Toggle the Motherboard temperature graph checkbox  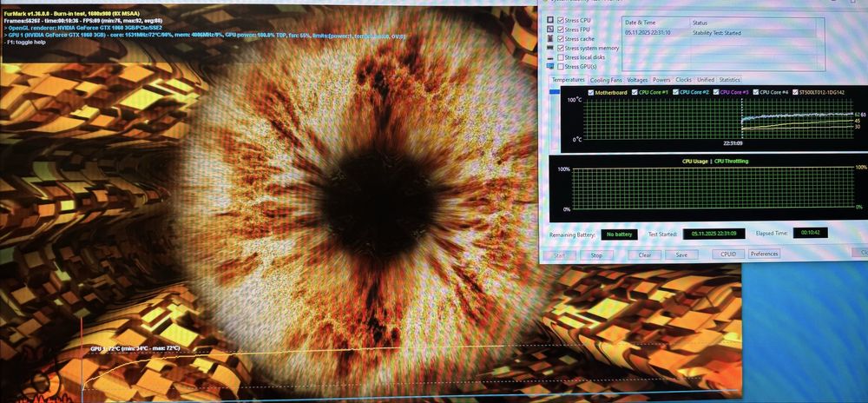[x=591, y=92]
